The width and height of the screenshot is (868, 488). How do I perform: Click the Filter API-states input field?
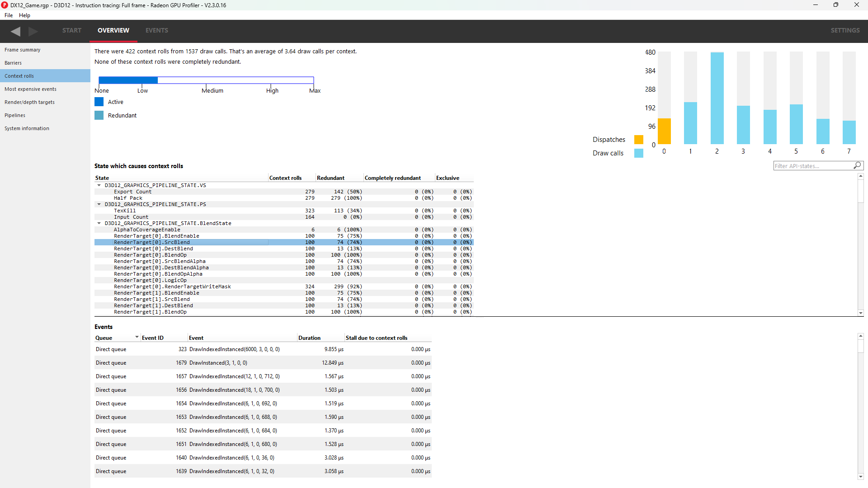click(812, 166)
